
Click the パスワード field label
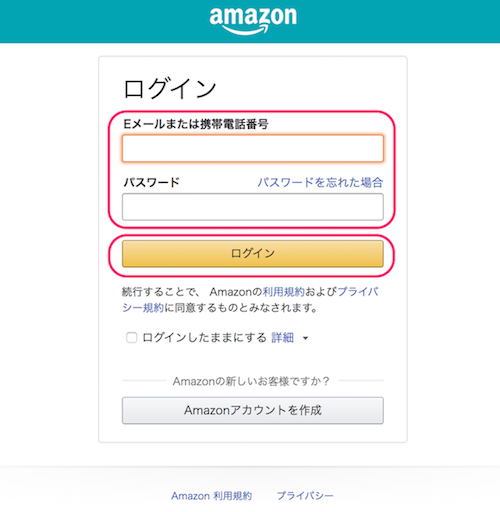[152, 182]
